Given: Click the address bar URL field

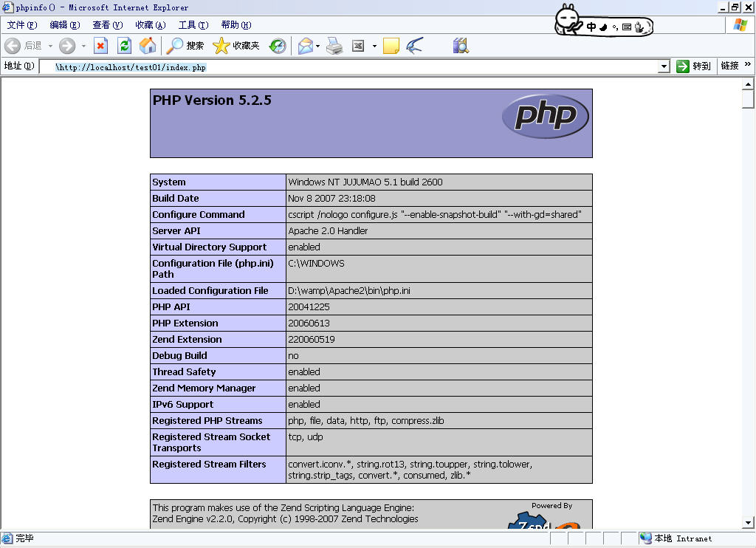Looking at the screenshot, I should click(349, 67).
